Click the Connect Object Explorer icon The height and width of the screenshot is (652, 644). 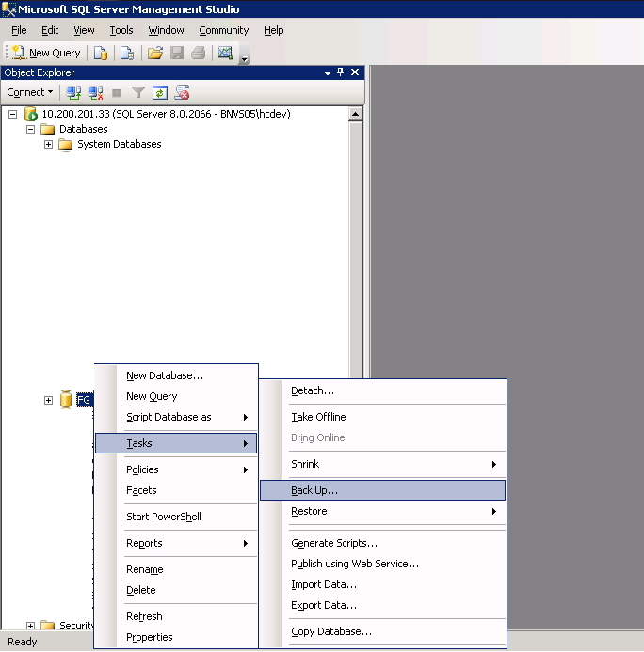coord(73,92)
